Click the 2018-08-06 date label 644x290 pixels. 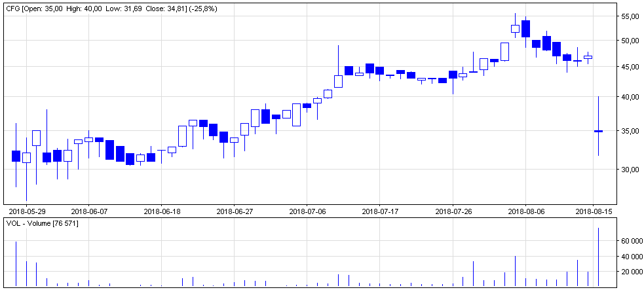(x=525, y=211)
